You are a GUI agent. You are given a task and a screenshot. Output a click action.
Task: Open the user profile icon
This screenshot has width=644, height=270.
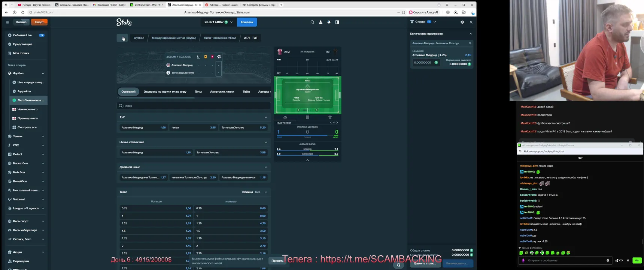[x=321, y=22]
